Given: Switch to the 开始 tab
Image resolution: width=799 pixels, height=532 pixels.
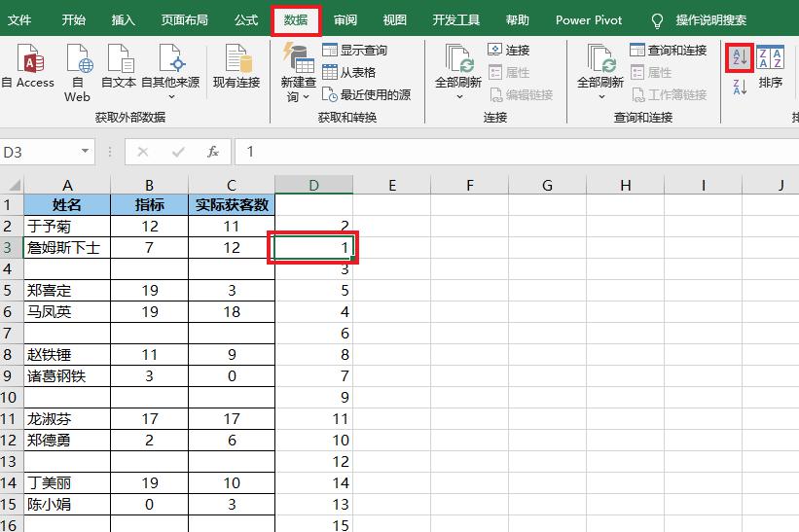Looking at the screenshot, I should (73, 19).
